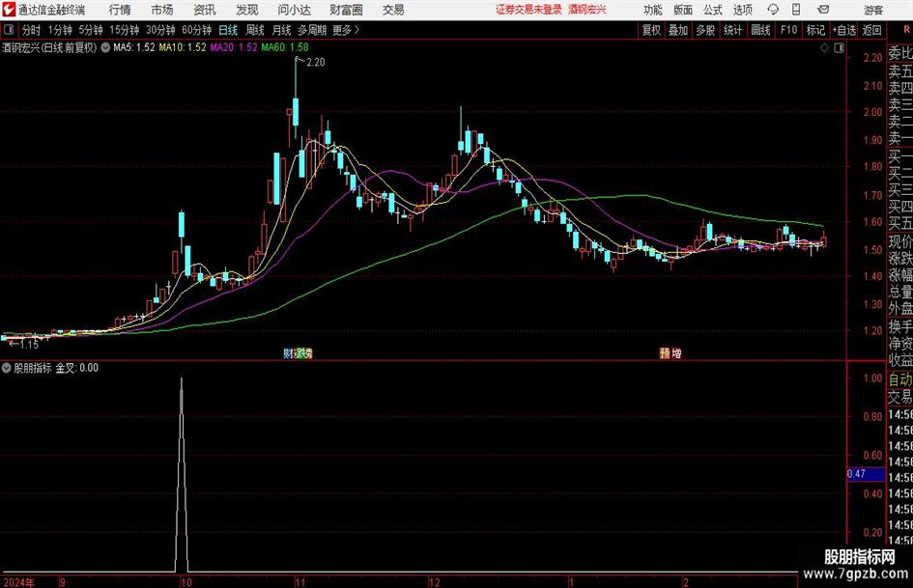Open the 复权 options
Image resolution: width=913 pixels, height=588 pixels.
[x=651, y=30]
